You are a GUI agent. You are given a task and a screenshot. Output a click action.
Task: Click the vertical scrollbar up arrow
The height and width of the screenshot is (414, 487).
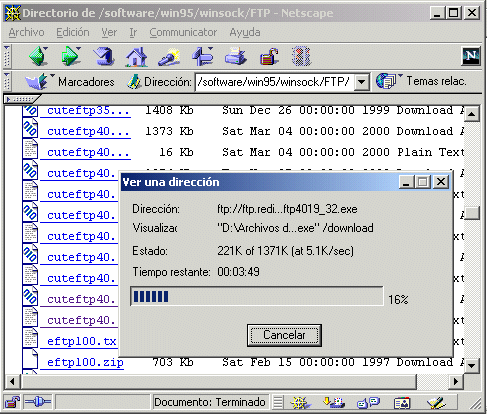472,114
